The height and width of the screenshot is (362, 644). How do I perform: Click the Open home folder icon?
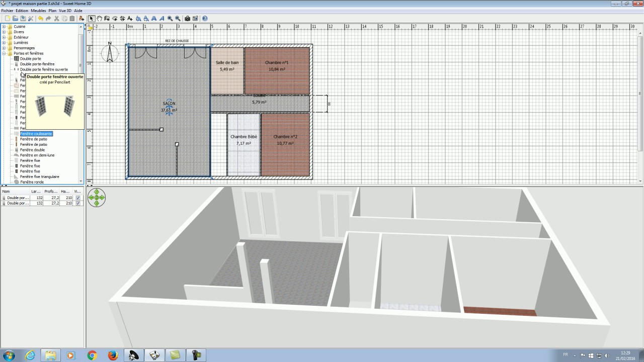click(x=15, y=19)
